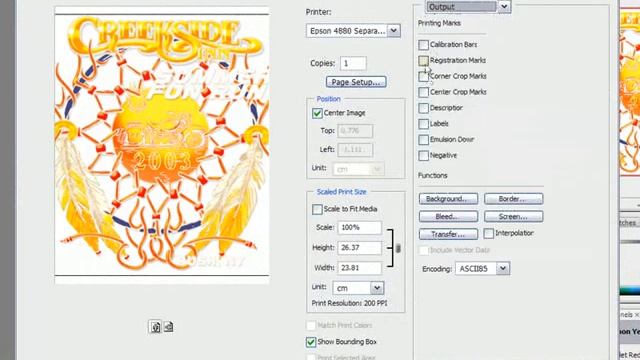Select landscape page orientation icon
This screenshot has width=640, height=360.
click(168, 327)
